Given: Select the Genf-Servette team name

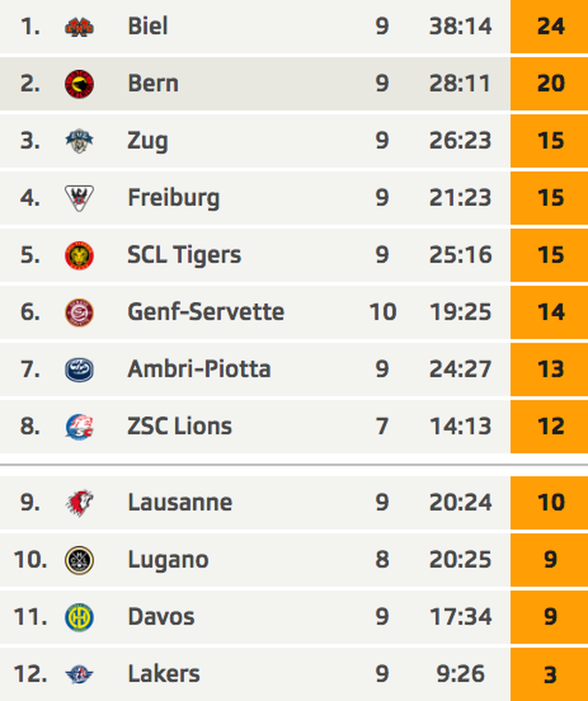Looking at the screenshot, I should [x=206, y=312].
